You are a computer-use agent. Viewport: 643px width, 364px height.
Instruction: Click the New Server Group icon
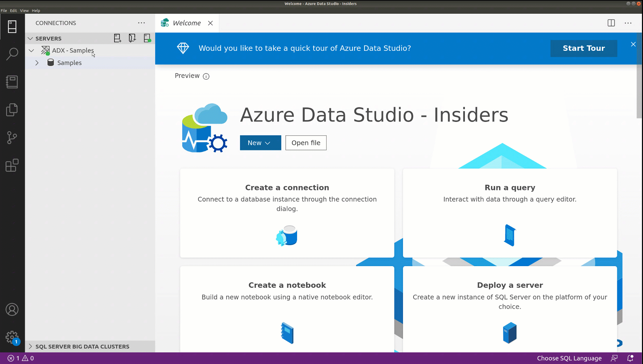132,38
